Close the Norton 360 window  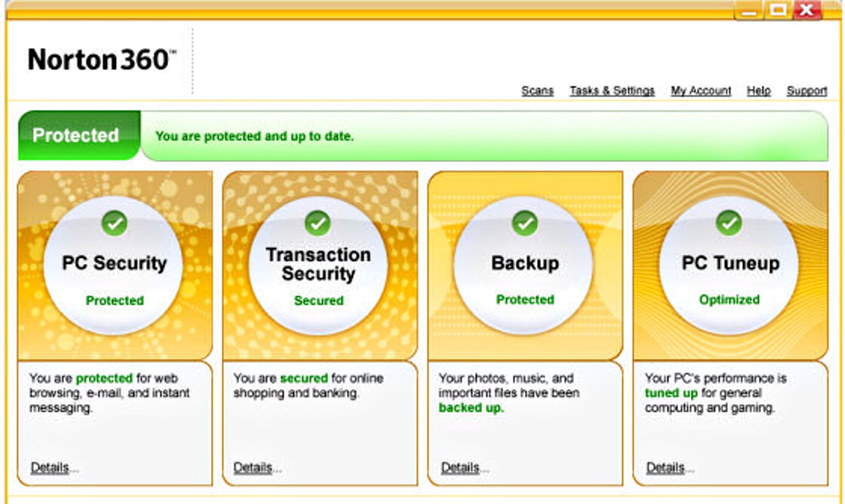(807, 9)
